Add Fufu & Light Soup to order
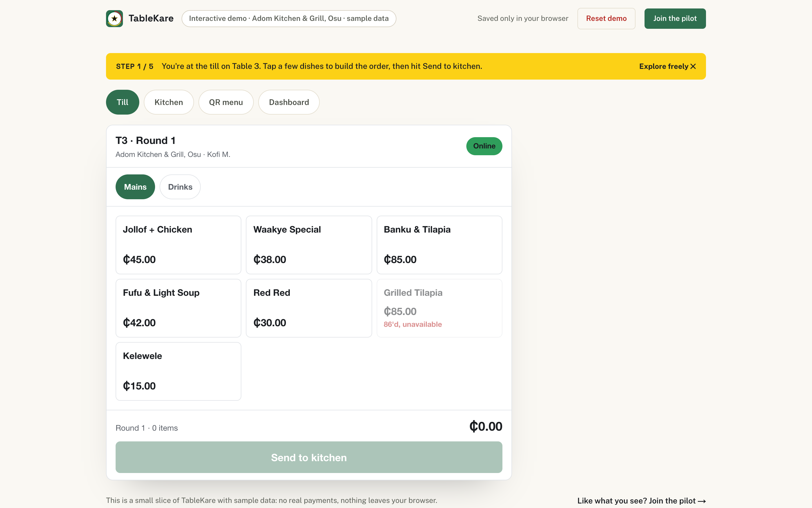Screen dimensions: 812x508 tap(178, 308)
